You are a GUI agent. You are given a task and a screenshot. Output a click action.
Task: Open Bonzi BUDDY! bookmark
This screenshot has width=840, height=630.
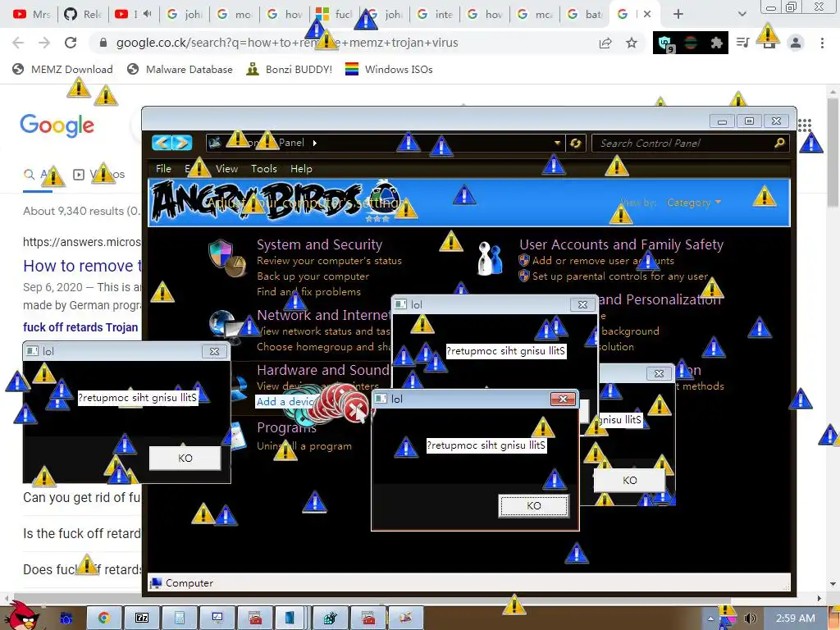pos(290,69)
